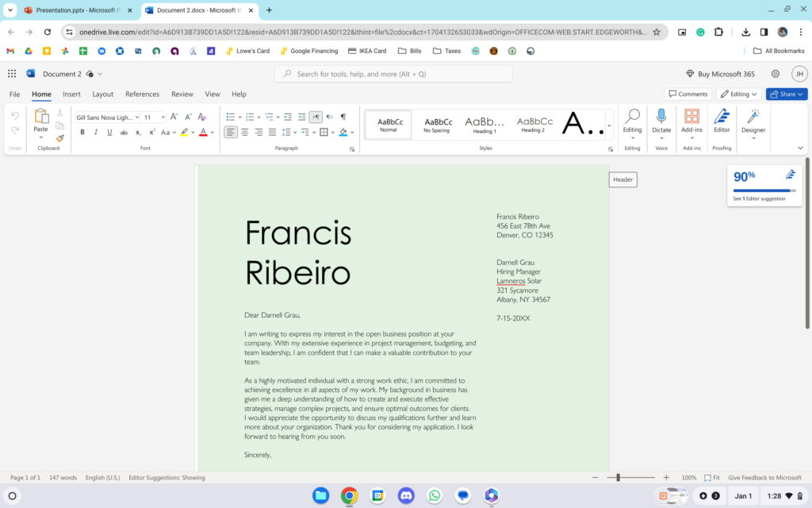Adjust the zoom slider in status bar
This screenshot has height=508, width=812.
click(619, 478)
